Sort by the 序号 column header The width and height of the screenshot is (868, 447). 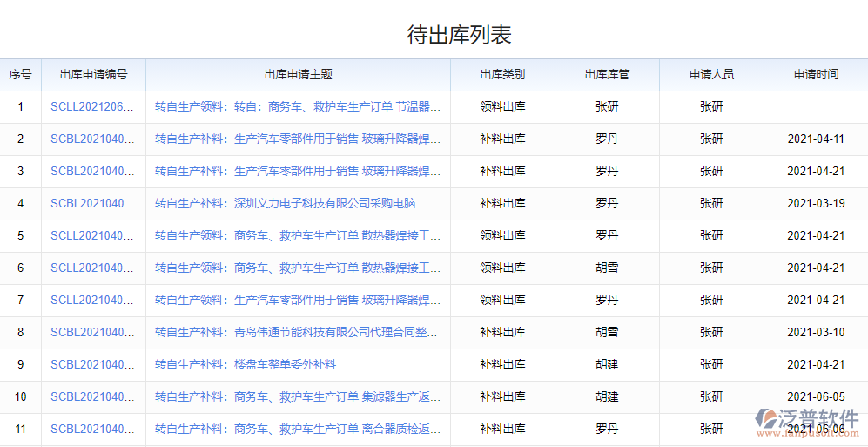click(21, 75)
